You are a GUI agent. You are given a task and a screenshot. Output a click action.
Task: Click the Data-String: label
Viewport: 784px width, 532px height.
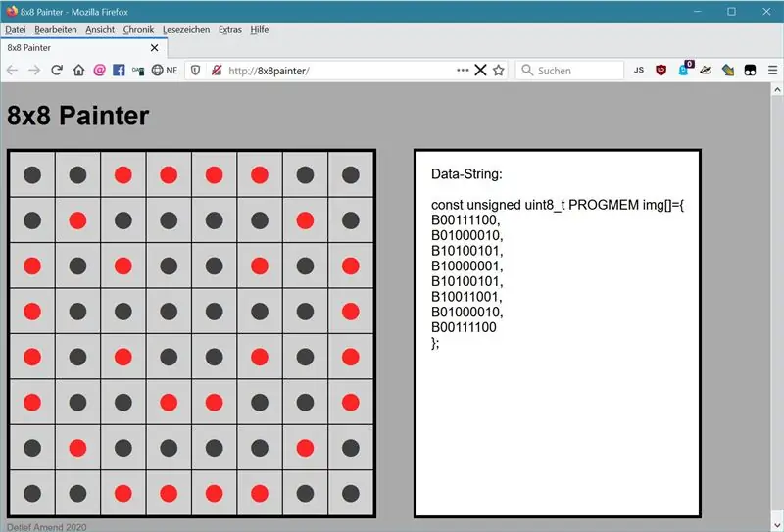coord(466,174)
